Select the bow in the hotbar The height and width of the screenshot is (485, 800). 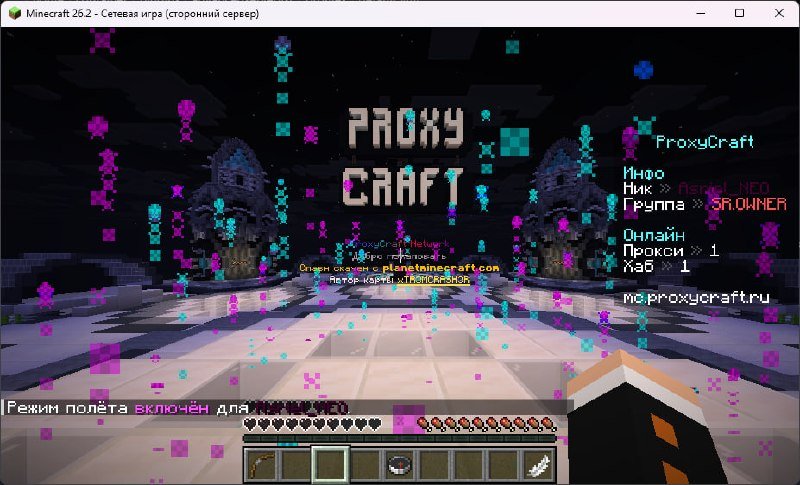pyautogui.click(x=261, y=465)
